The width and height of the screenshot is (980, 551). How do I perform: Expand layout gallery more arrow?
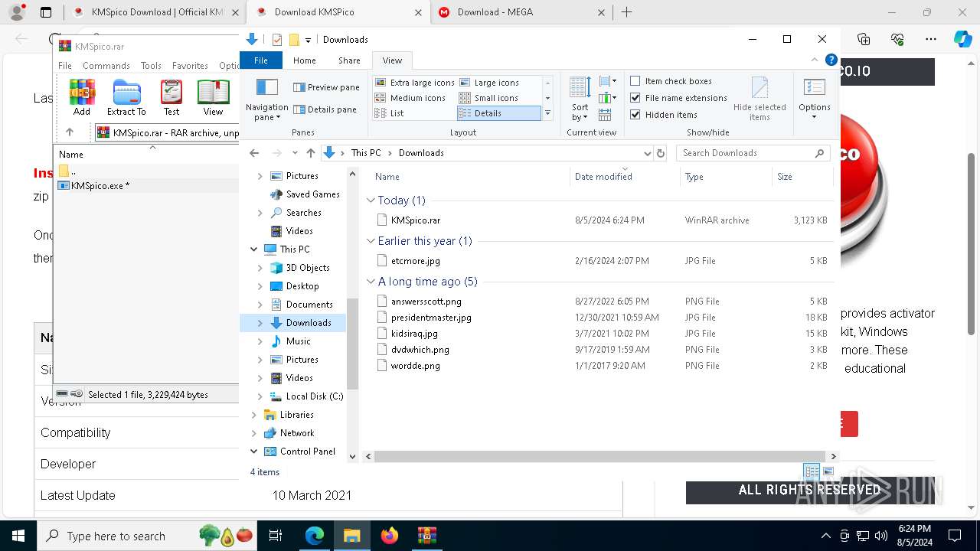tap(547, 113)
